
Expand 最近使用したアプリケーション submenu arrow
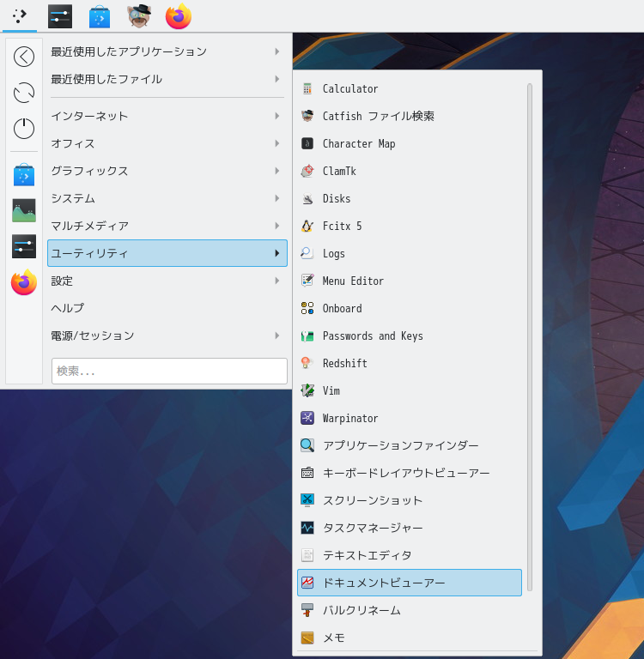[276, 51]
